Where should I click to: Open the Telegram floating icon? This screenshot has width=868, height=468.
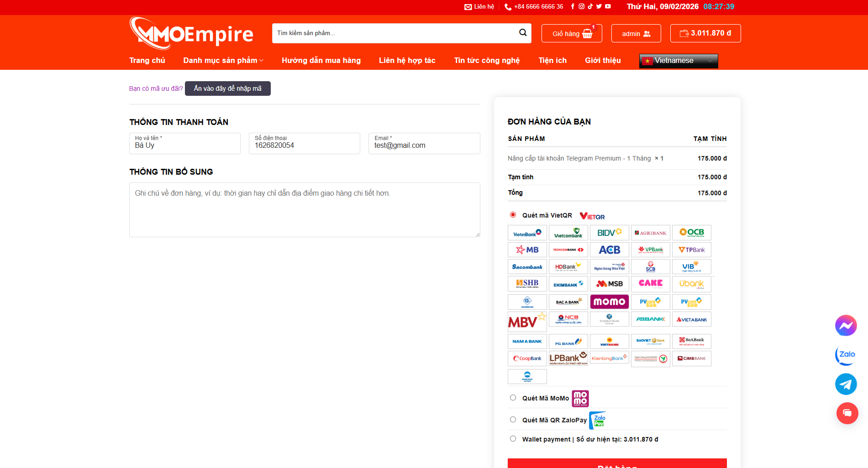(846, 384)
